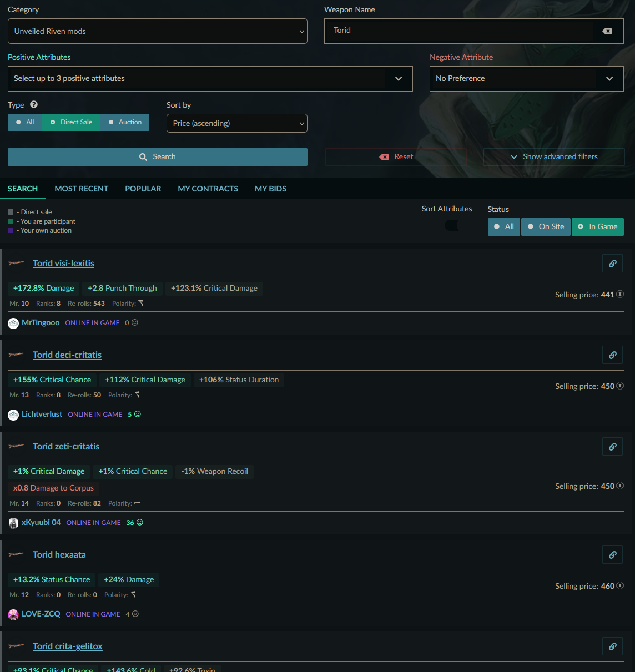Open the Torid deci-critatis link
Image resolution: width=635 pixels, height=672 pixels.
click(x=67, y=355)
